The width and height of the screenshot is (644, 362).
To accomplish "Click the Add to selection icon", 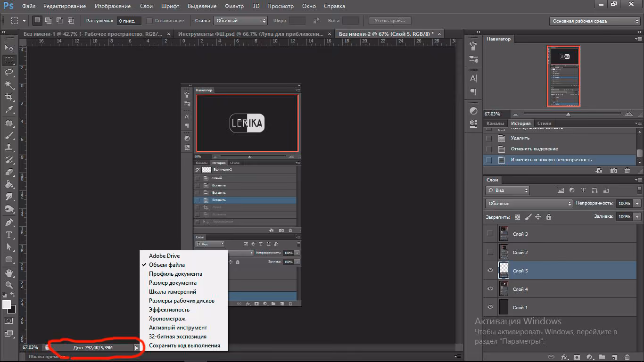I will 49,21.
